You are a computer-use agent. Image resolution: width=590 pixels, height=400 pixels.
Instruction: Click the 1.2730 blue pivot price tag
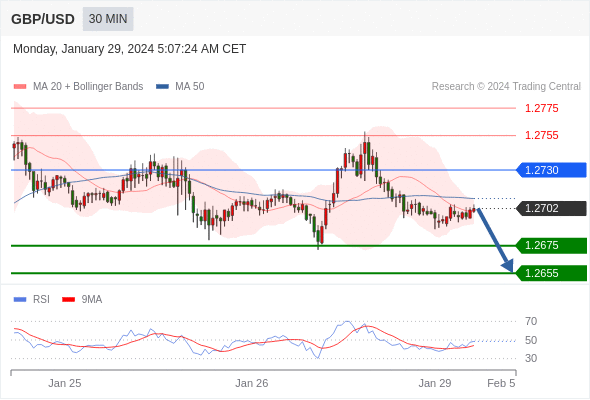click(x=551, y=170)
